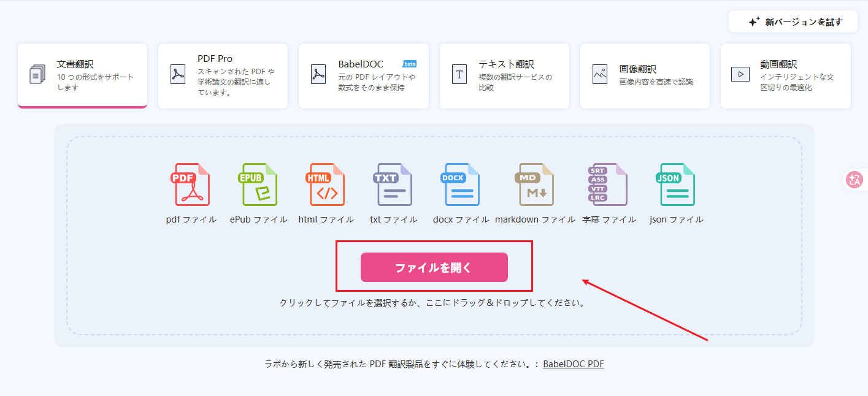Click the subtitle SRT/ASS/VTT/LRC file icon

(608, 185)
